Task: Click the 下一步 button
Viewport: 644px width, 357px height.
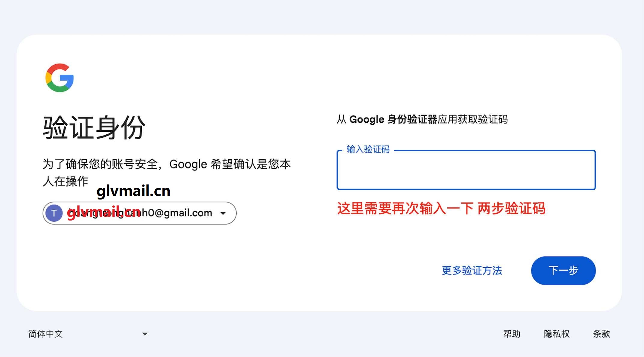Action: (x=563, y=271)
